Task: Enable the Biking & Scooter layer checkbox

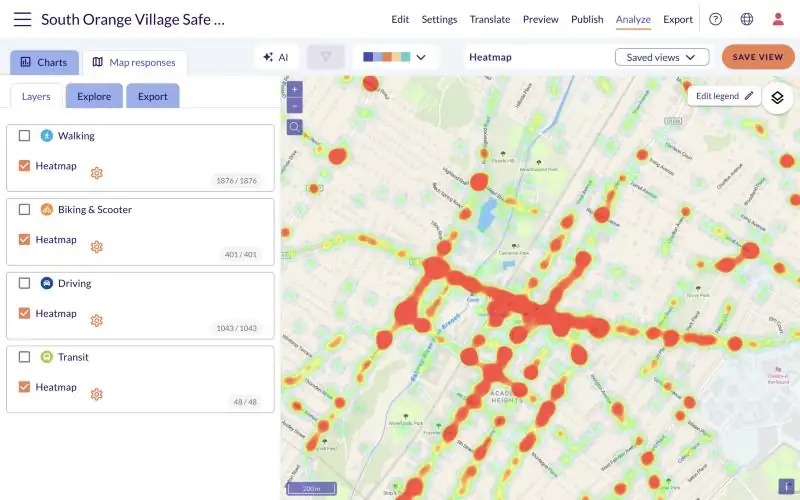Action: pos(24,209)
